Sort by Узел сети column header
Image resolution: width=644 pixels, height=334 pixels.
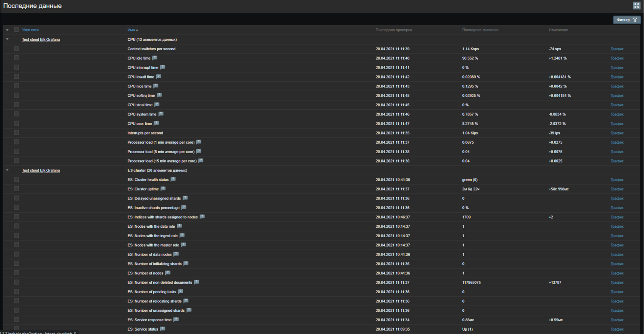(30, 30)
